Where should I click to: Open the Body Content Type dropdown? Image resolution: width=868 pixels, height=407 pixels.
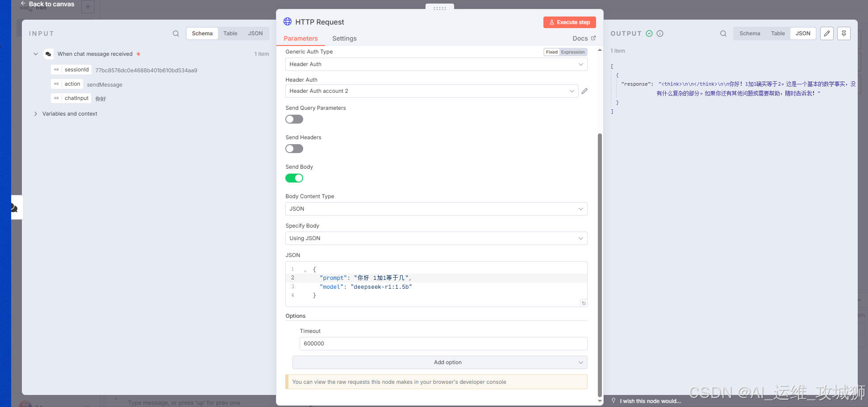point(436,209)
